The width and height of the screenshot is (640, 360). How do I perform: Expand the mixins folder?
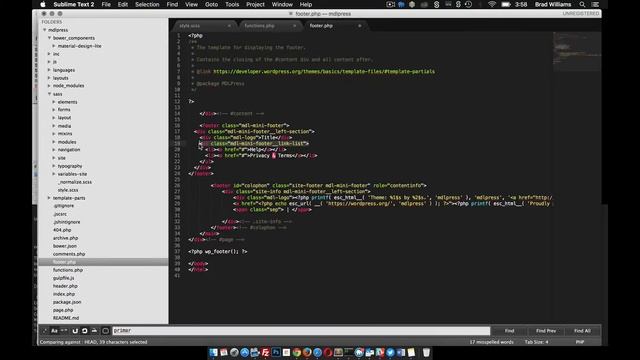click(x=54, y=134)
